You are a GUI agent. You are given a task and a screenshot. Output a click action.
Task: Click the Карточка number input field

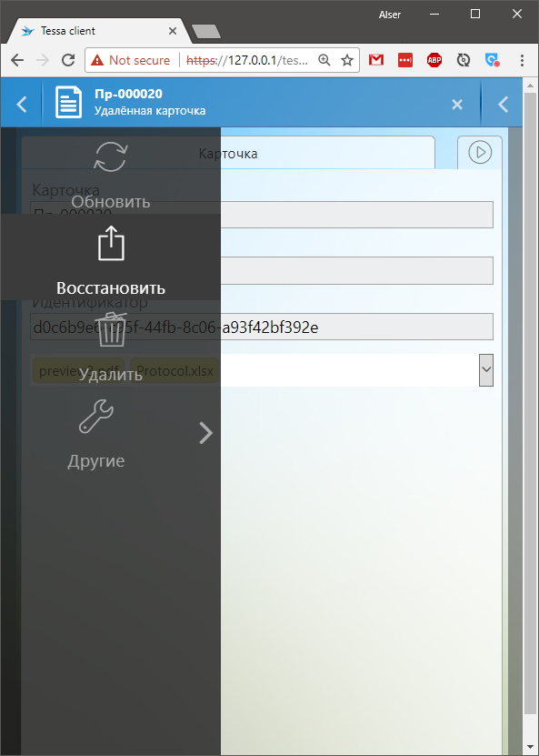(x=262, y=215)
